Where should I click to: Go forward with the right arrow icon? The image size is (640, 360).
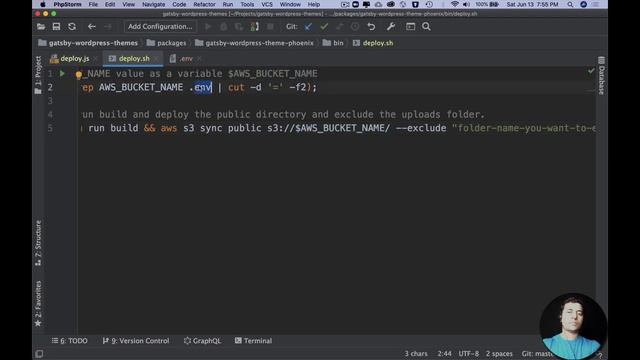108,27
